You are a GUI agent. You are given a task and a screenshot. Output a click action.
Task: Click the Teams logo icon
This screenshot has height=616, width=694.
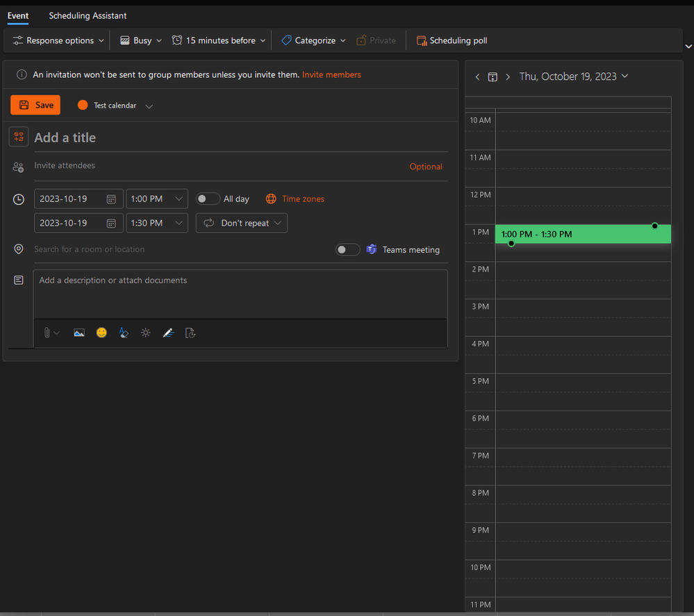point(372,249)
